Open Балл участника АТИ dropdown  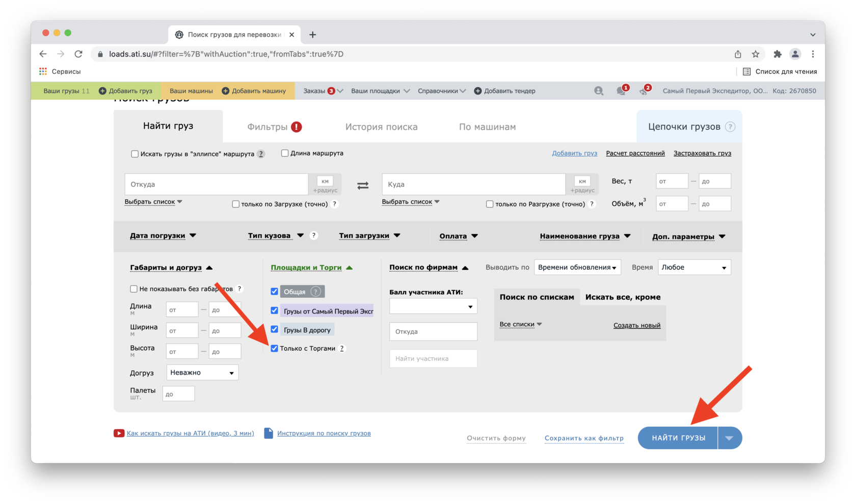coord(433,306)
